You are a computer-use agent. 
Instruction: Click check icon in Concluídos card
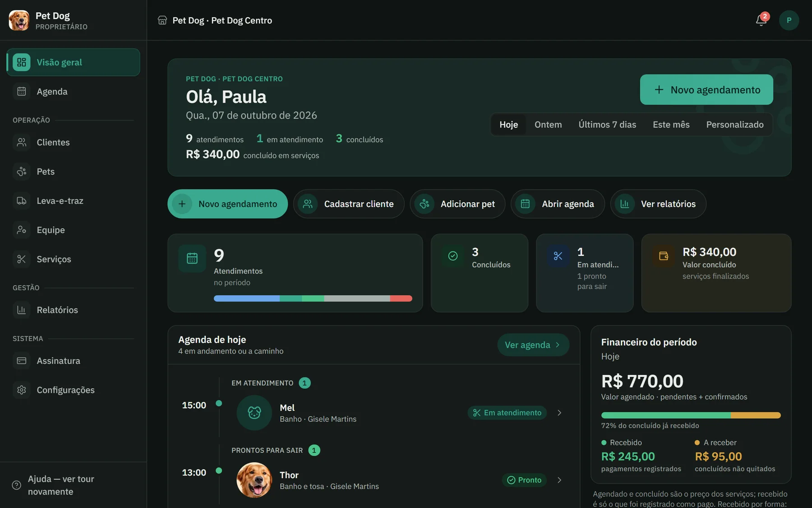pyautogui.click(x=453, y=256)
